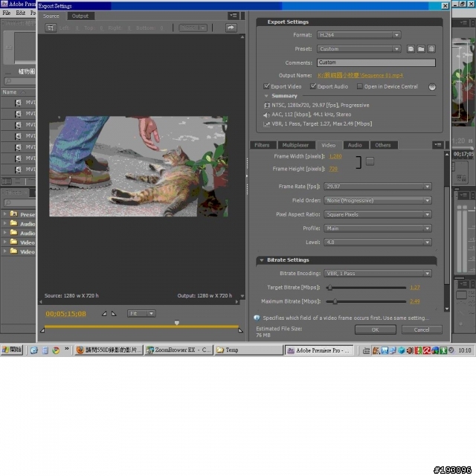Toggle the checkbox beside frame size bracket
476x476 pixels.
click(x=370, y=161)
